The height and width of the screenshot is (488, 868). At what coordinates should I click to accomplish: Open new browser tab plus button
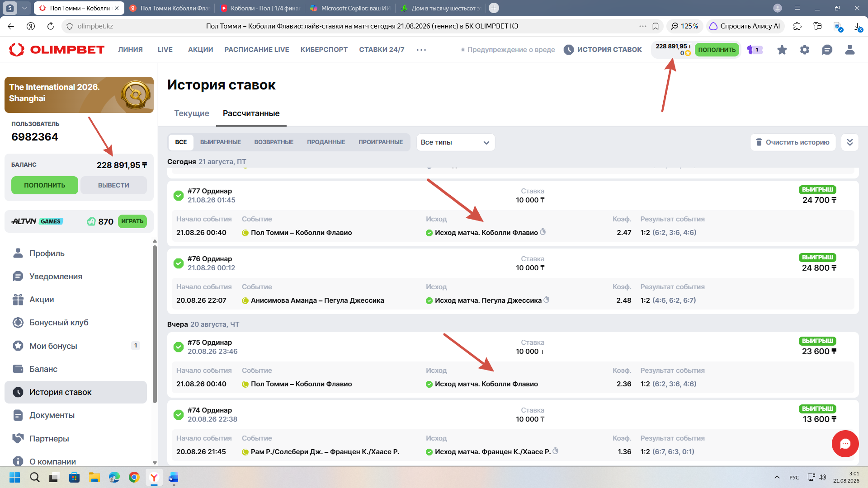(494, 8)
